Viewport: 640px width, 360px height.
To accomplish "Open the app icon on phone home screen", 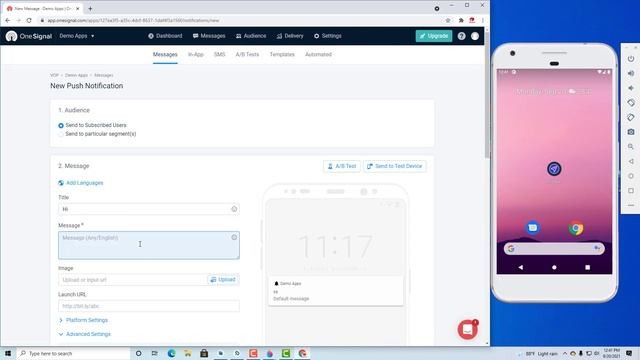I will pyautogui.click(x=554, y=169).
